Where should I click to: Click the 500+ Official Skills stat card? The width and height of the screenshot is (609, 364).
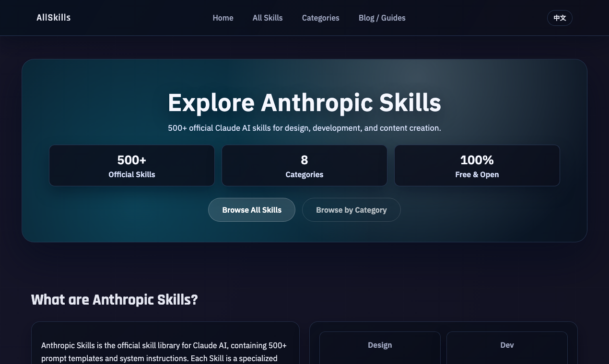pyautogui.click(x=132, y=165)
